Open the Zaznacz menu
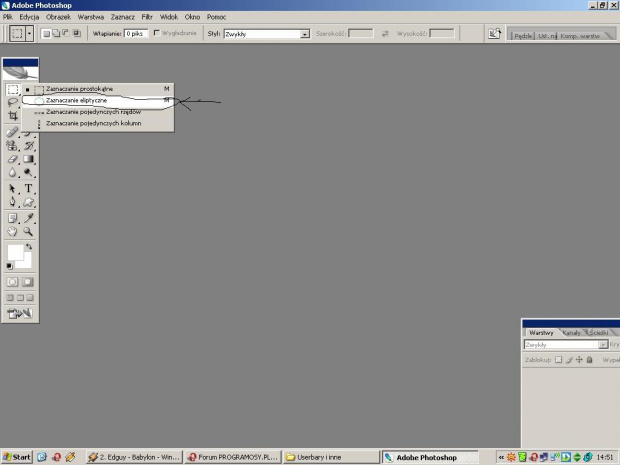Image resolution: width=620 pixels, height=465 pixels. 123,17
